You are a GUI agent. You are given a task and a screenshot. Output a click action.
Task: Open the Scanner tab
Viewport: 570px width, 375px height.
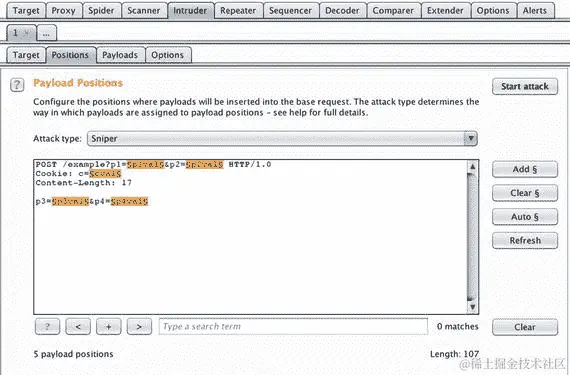pyautogui.click(x=144, y=11)
